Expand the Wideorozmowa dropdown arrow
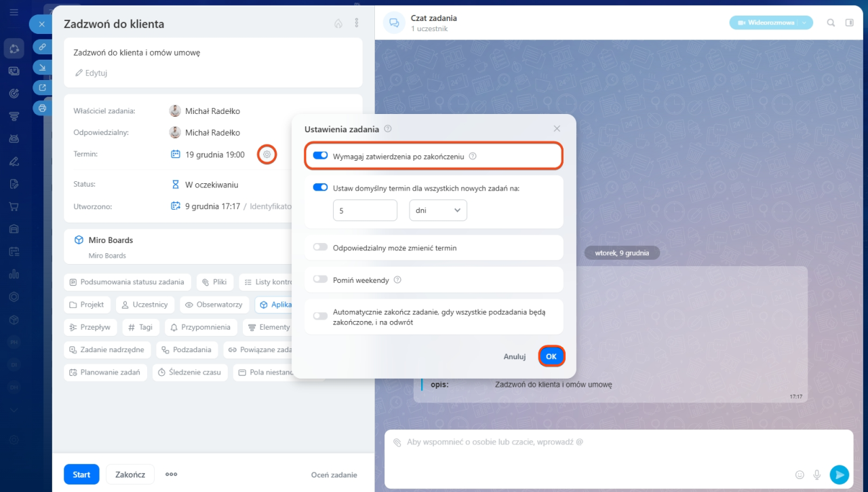The image size is (868, 492). (x=804, y=22)
